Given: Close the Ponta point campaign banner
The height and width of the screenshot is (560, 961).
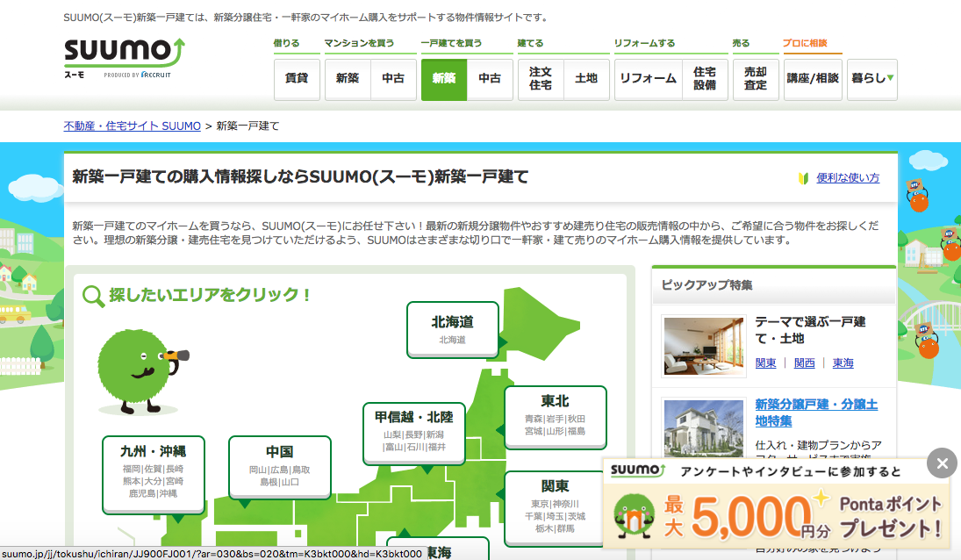Looking at the screenshot, I should 942,463.
